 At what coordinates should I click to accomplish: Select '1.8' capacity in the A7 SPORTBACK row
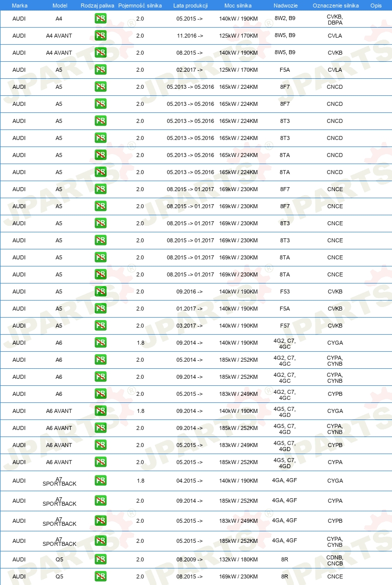140,481
